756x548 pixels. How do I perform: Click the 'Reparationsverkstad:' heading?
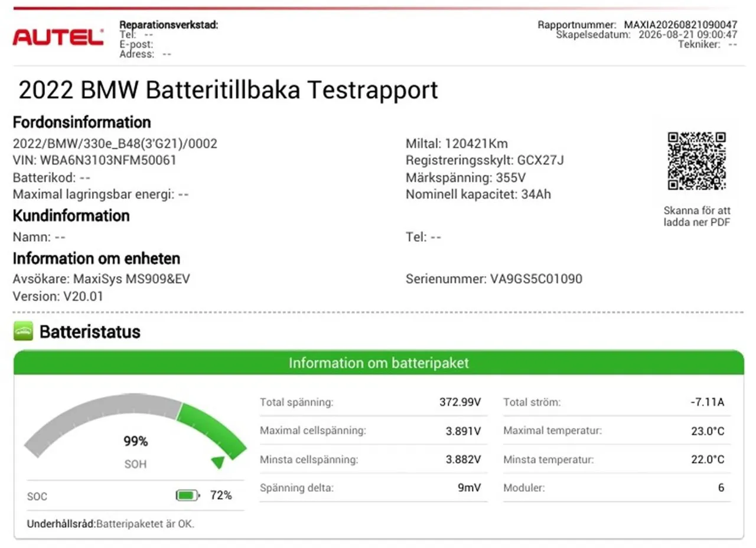click(169, 25)
